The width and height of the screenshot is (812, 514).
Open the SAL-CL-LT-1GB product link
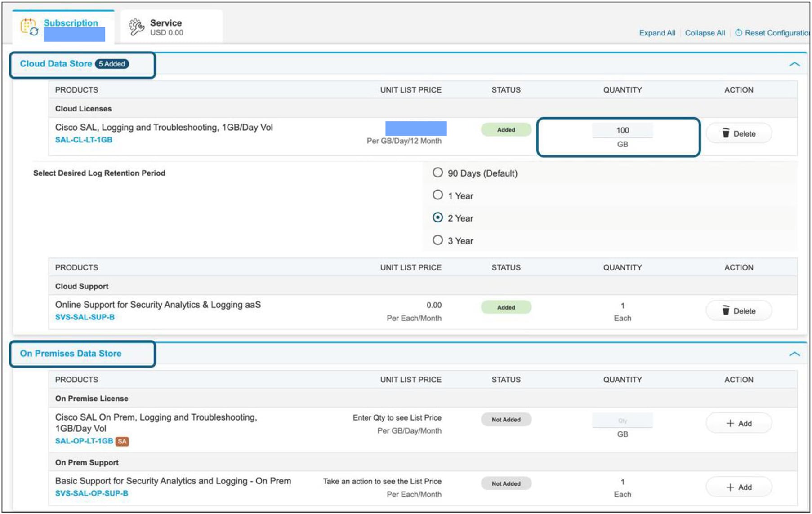[x=84, y=140]
